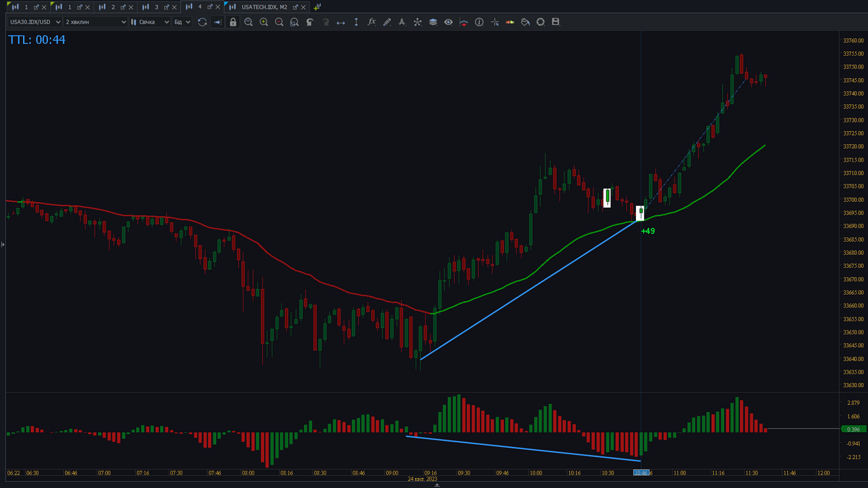The height and width of the screenshot is (488, 868).
Task: Click the 12:00 time axis label
Action: click(x=823, y=473)
